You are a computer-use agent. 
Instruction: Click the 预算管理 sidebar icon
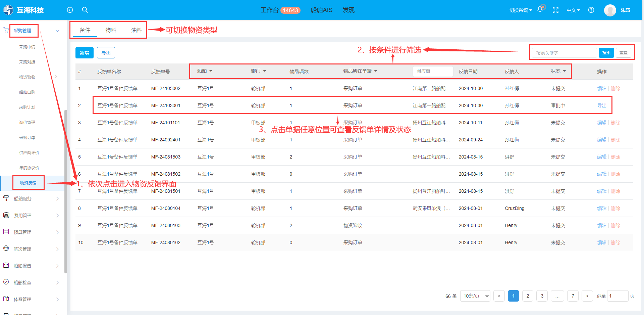coord(6,232)
